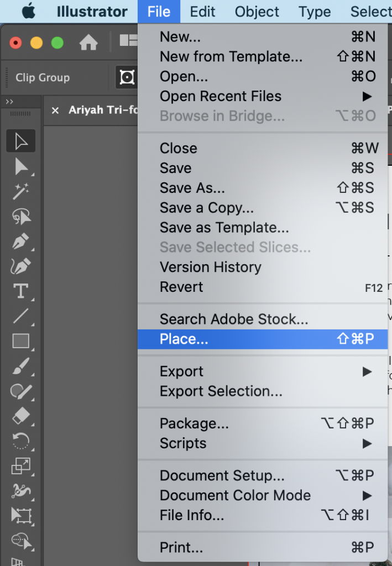Select the Line Segment tool
Viewport: 392px width, 566px height.
[21, 316]
